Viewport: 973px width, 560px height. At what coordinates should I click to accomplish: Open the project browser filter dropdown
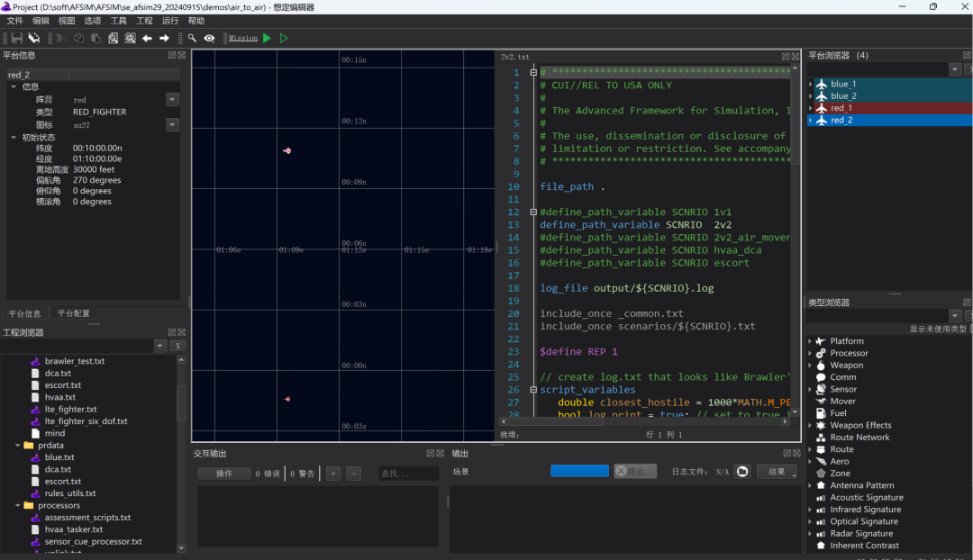(x=160, y=346)
